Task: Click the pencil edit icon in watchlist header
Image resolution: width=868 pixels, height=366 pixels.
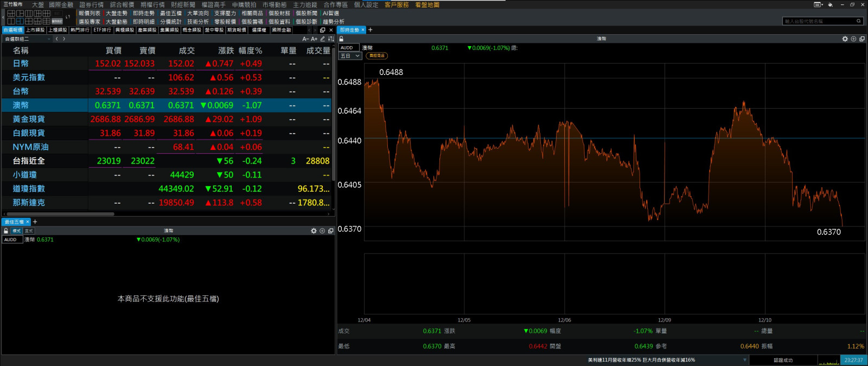Action: (322, 39)
